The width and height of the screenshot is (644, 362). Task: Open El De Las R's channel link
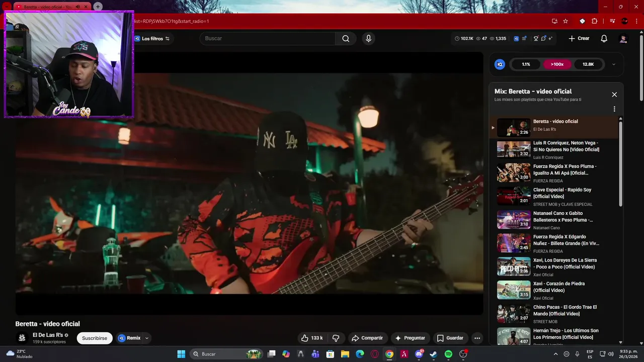(x=48, y=335)
